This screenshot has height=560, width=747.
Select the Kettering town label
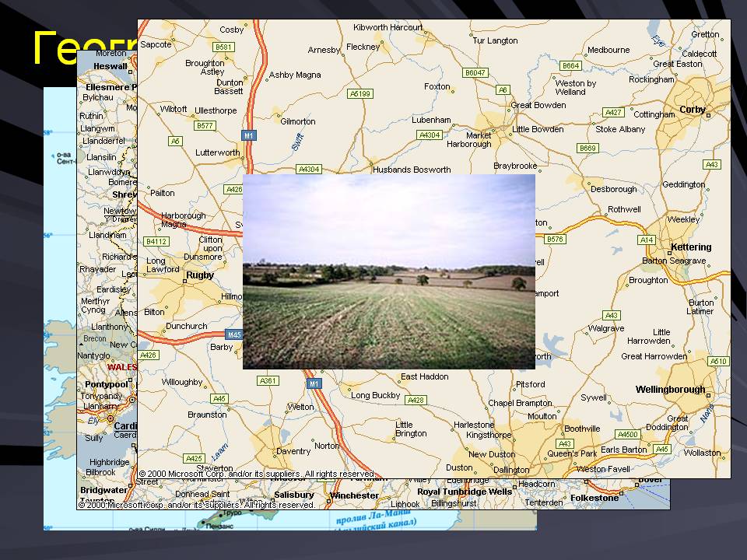[690, 247]
